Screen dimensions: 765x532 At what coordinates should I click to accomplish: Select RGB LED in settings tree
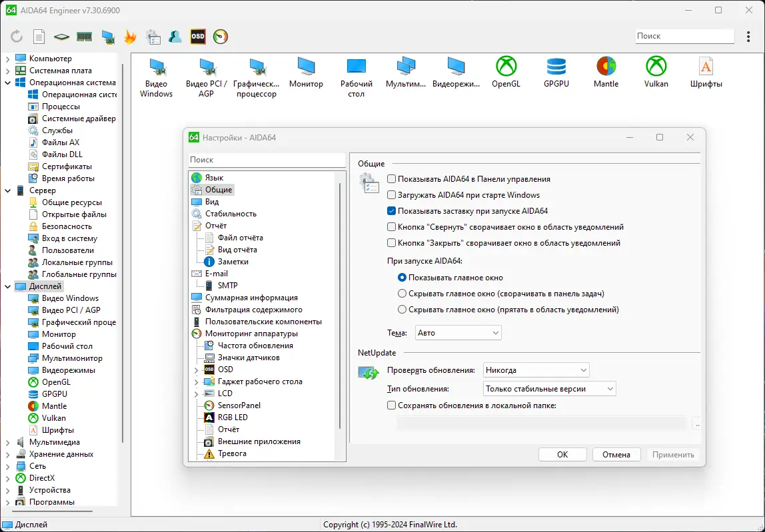[x=233, y=417]
